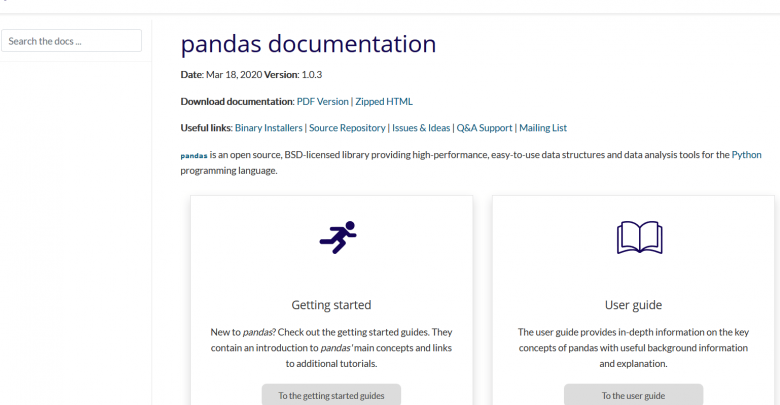Click the running person icon

click(338, 237)
